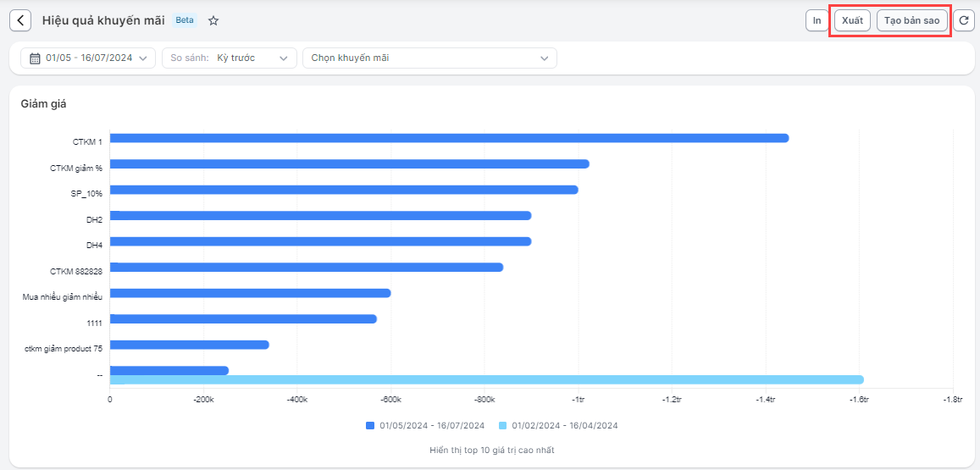
Task: Click the light blue legend color square
Action: (x=503, y=425)
